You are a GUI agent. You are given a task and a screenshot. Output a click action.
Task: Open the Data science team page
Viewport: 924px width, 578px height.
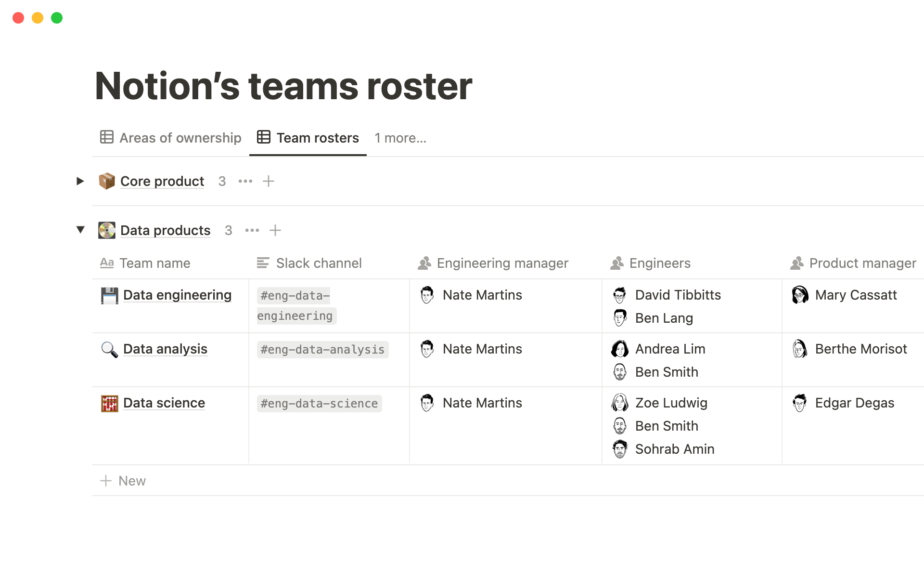[x=164, y=403]
